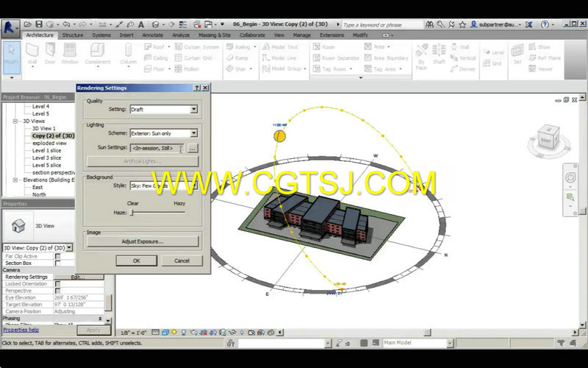
Task: Switch to the Collaborate ribbon tab
Action: [x=252, y=35]
